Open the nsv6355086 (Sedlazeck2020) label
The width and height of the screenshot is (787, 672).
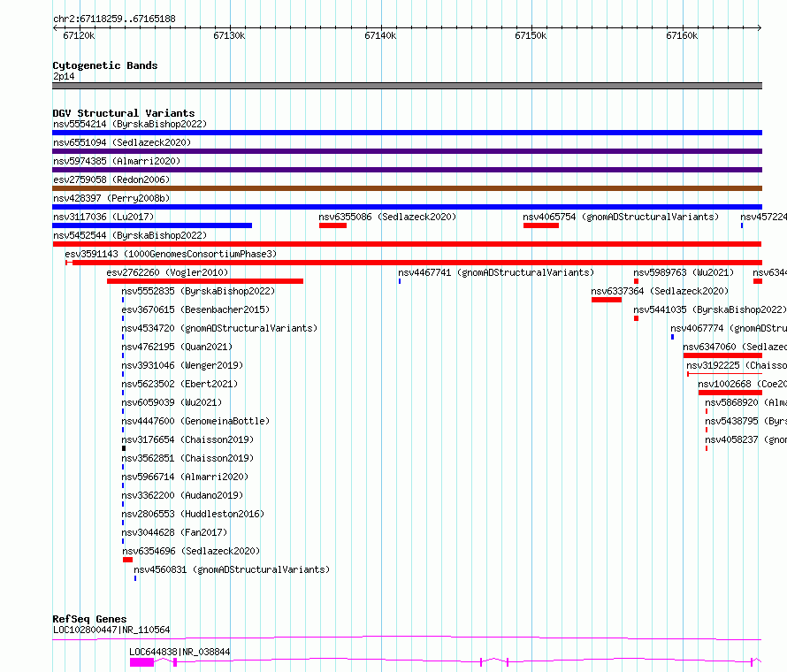click(387, 217)
